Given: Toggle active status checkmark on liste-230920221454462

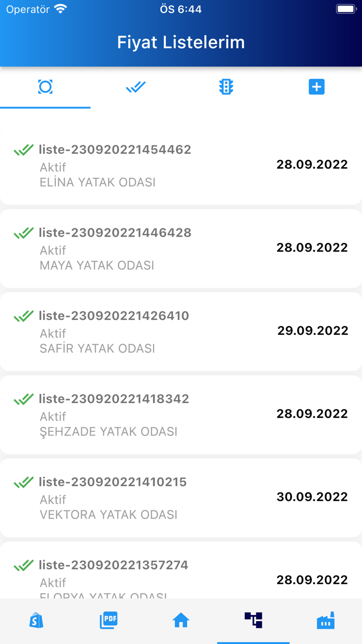Looking at the screenshot, I should 25,150.
